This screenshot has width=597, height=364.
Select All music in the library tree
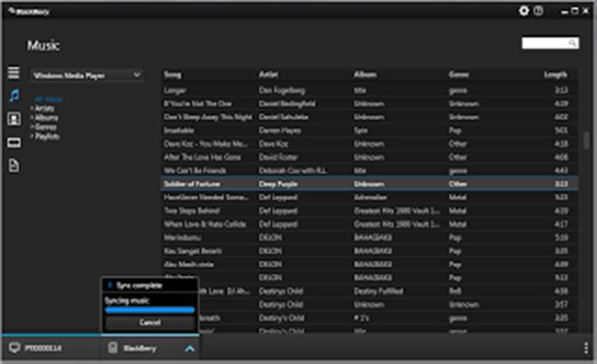(x=48, y=99)
